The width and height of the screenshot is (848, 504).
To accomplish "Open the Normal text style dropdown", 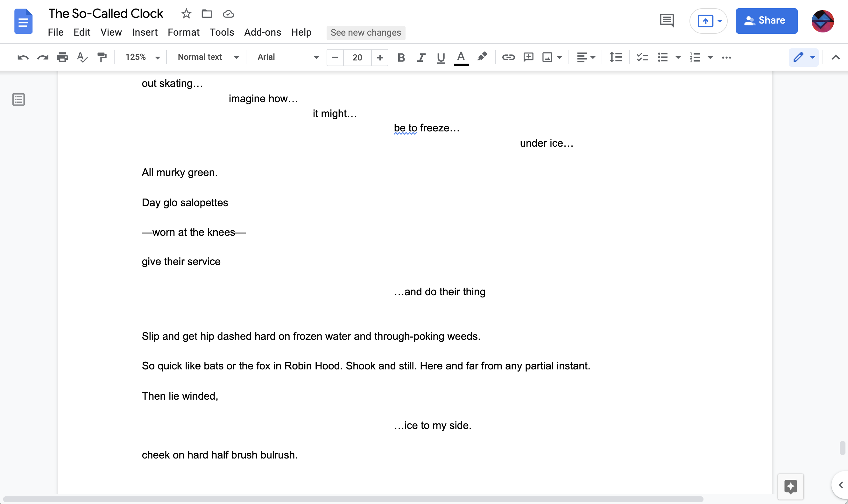I will pos(208,57).
